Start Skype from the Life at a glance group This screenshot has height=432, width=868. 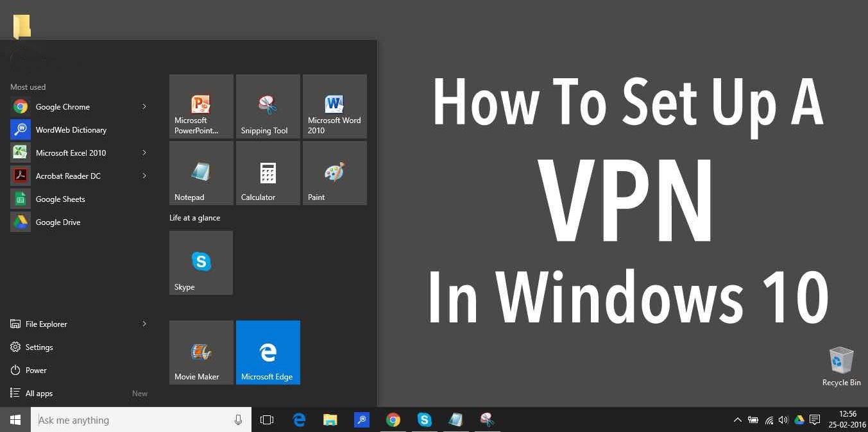pos(201,262)
